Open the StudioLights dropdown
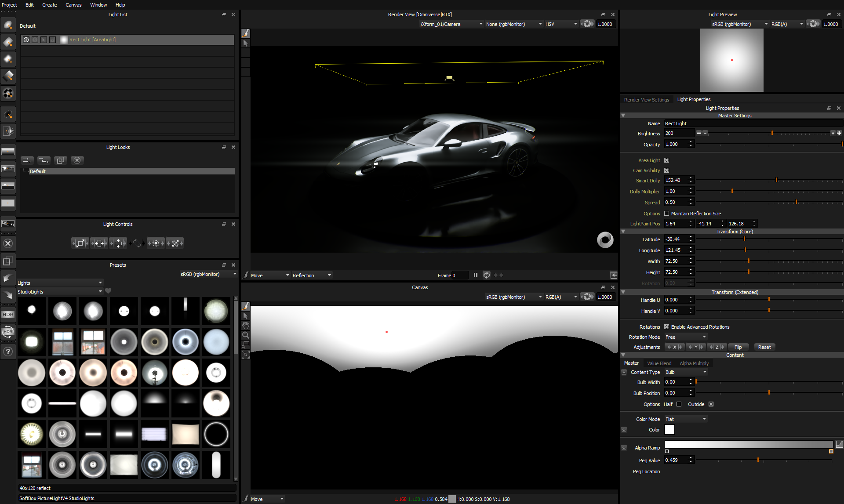The width and height of the screenshot is (844, 504). point(60,291)
